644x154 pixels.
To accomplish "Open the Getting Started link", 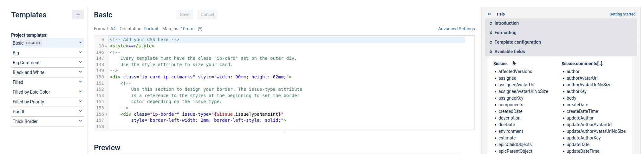I will (x=622, y=14).
